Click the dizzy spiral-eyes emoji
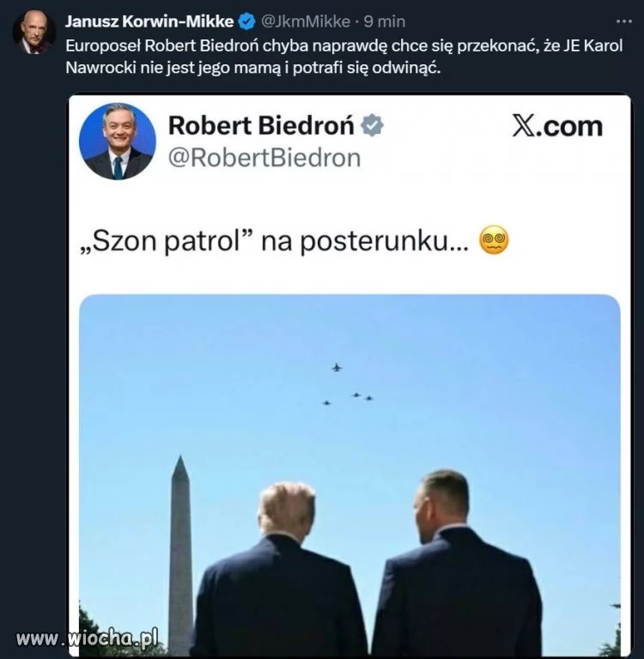 494,241
